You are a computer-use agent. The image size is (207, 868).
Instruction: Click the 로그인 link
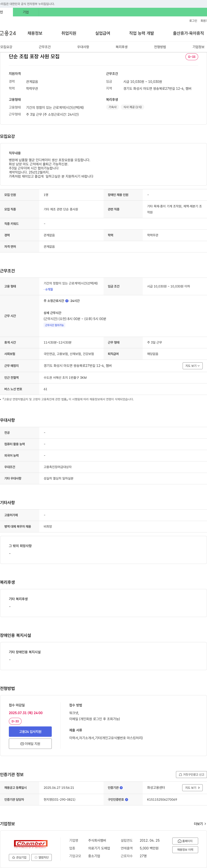193,21
